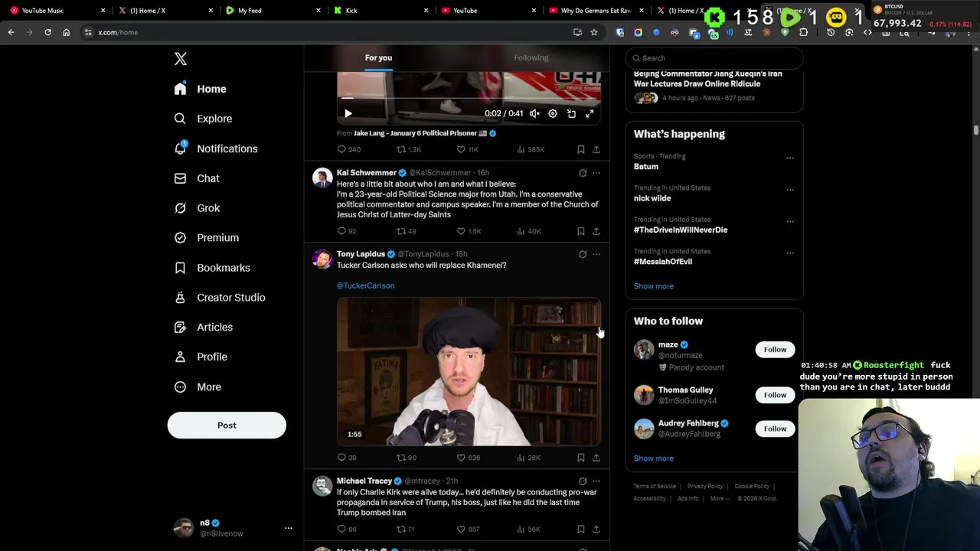980x551 pixels.
Task: Click Grok explain icon on Tony Lapidus post
Action: tap(583, 254)
